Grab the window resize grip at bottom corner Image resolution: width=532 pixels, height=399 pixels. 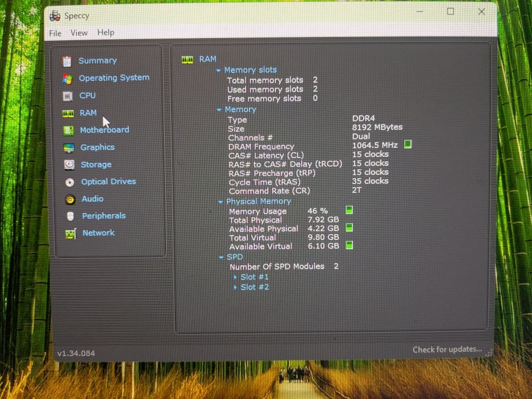(489, 353)
